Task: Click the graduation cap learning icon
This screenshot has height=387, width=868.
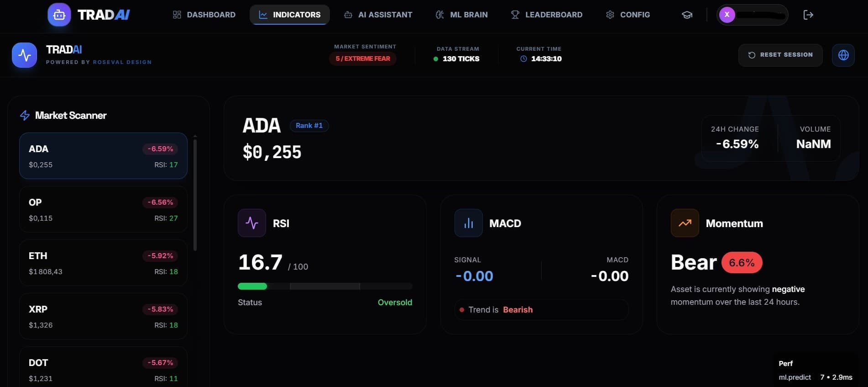Action: pos(686,14)
